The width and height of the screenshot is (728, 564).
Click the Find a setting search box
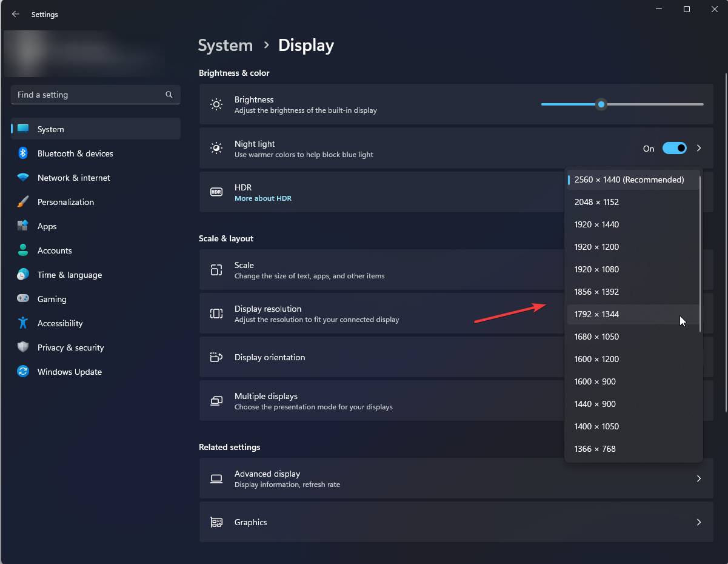pyautogui.click(x=96, y=95)
